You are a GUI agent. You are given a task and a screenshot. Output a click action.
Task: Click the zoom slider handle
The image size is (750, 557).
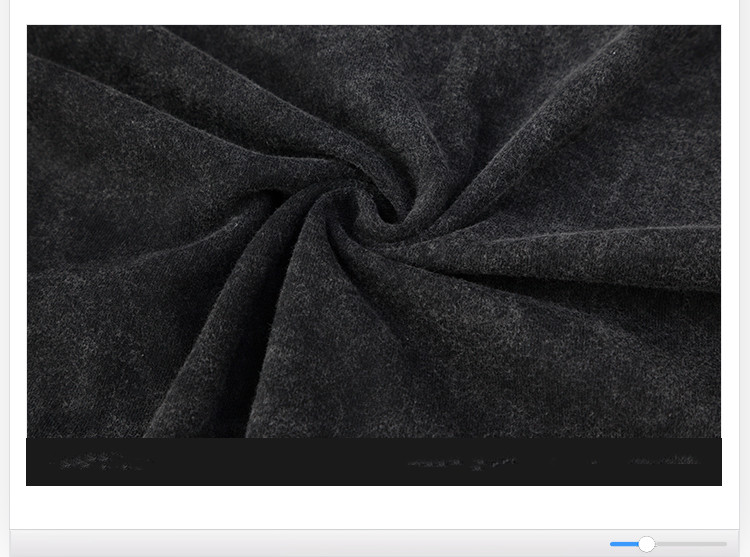click(x=646, y=544)
